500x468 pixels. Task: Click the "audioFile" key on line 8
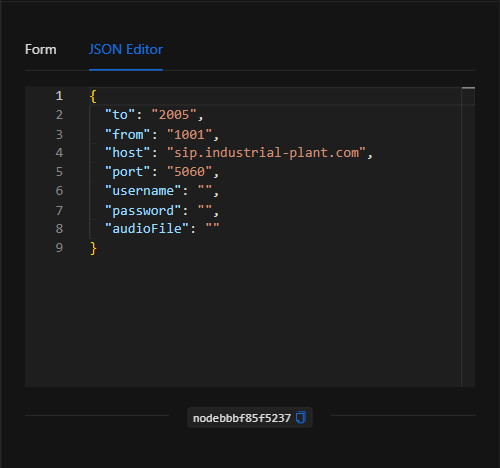click(147, 229)
